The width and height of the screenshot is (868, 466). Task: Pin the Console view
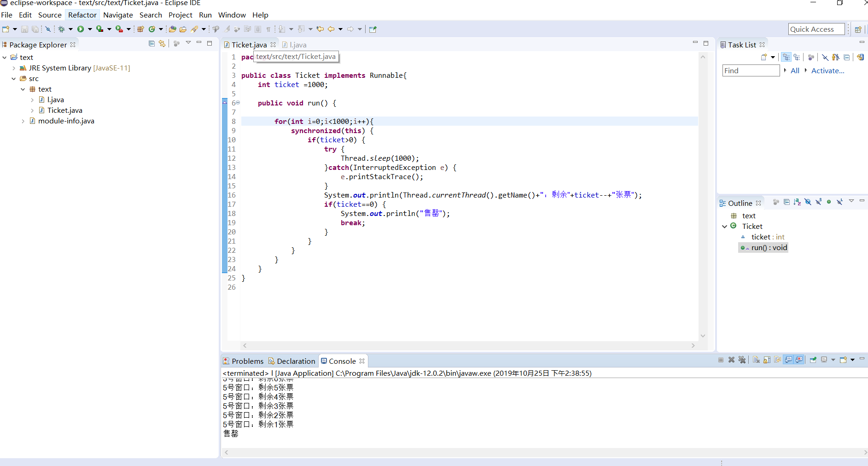pos(813,360)
